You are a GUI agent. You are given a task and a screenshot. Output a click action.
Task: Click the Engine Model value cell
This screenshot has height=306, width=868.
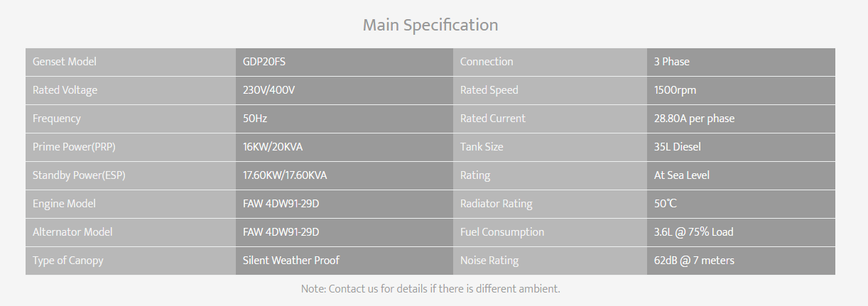coord(345,204)
